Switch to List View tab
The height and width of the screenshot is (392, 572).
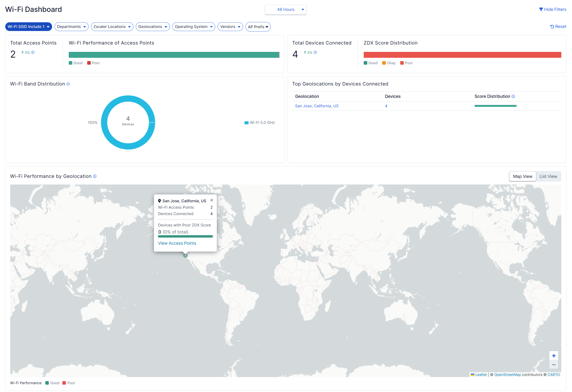(548, 176)
